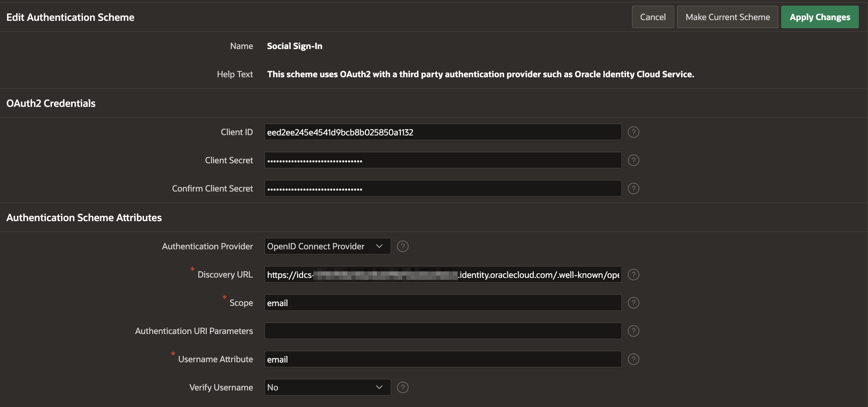Show help for Scope field

click(633, 303)
